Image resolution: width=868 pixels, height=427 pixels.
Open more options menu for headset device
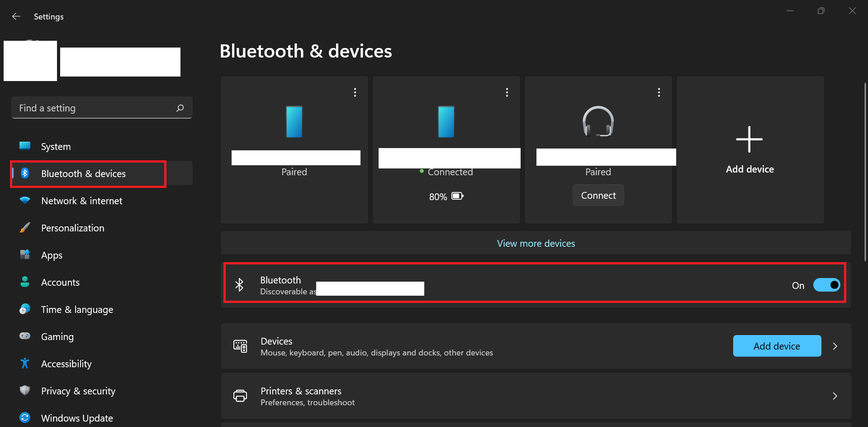tap(659, 92)
